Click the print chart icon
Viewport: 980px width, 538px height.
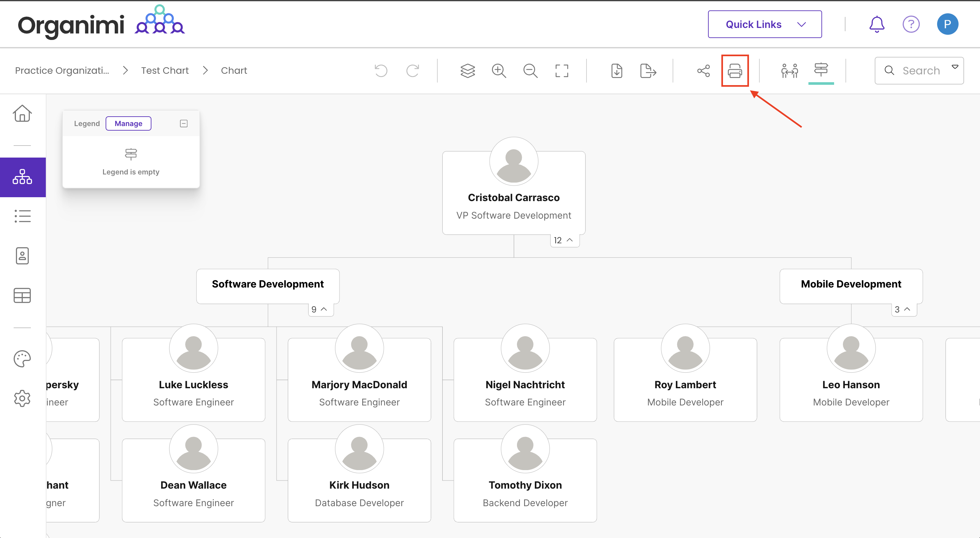coord(735,71)
